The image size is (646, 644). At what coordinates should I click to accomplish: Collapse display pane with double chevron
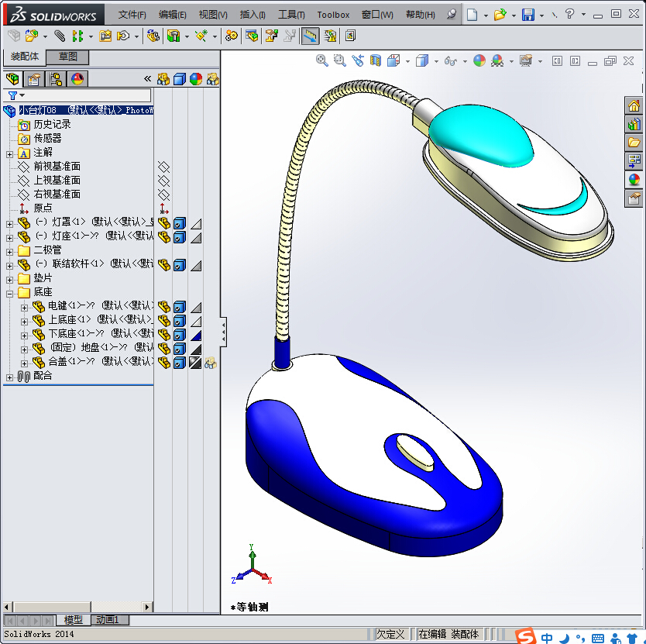click(x=147, y=79)
